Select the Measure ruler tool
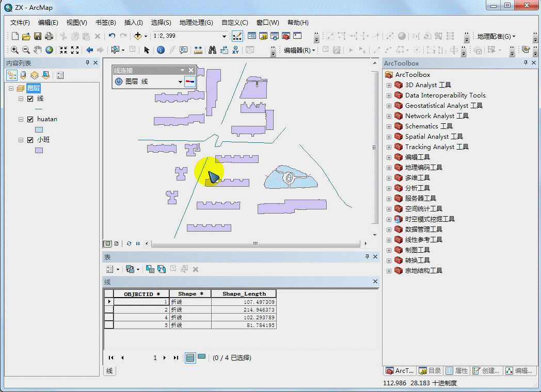 tap(198, 50)
